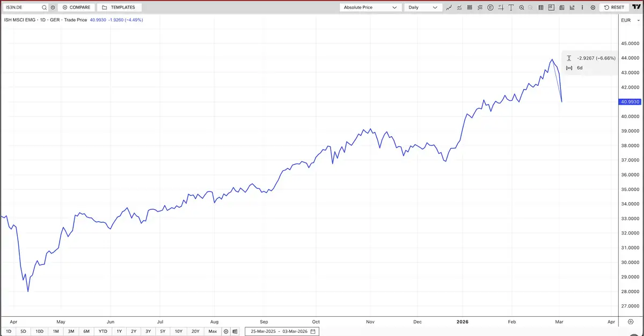644x336 pixels.
Task: Open the Absolute Price dropdown
Action: (370, 8)
